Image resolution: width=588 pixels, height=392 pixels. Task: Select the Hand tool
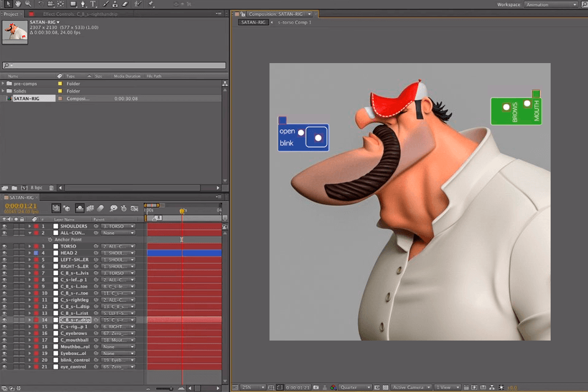(x=18, y=3)
